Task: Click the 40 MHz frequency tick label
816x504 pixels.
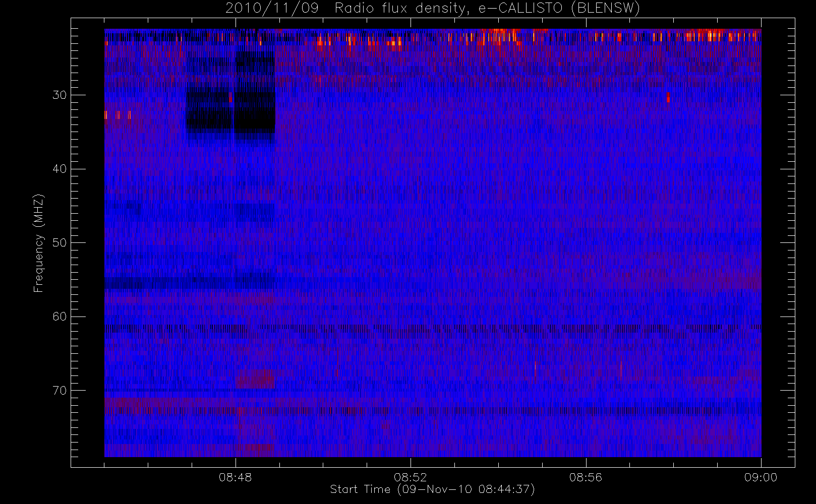Action: pos(60,169)
